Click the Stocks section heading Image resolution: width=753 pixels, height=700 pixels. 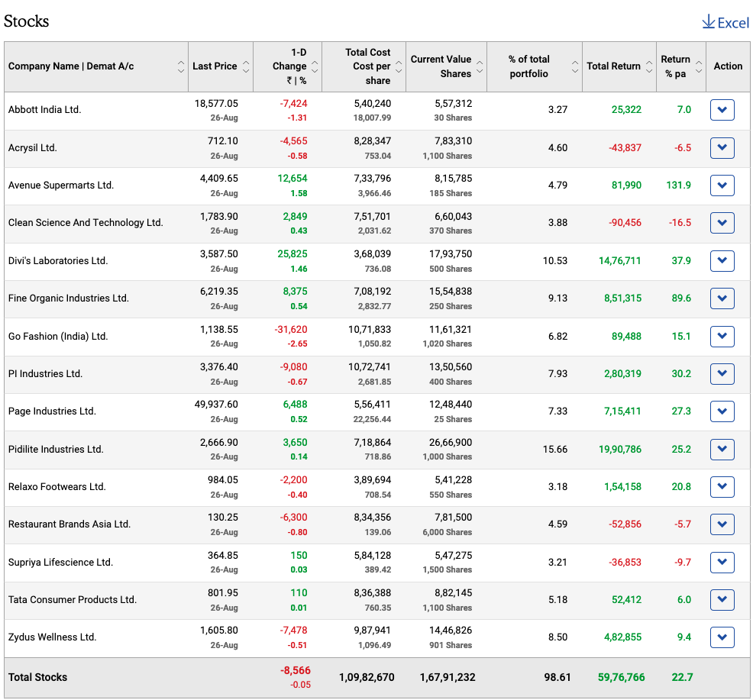(27, 21)
